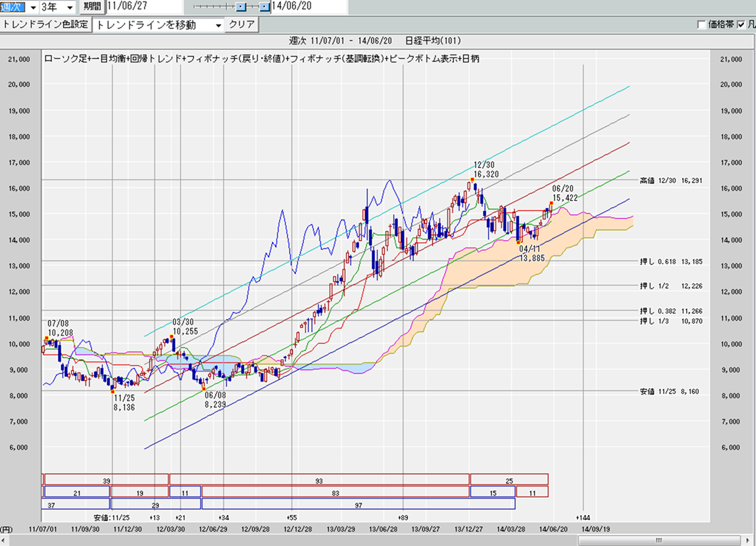
Task: Click the クリア button
Action: [x=241, y=24]
